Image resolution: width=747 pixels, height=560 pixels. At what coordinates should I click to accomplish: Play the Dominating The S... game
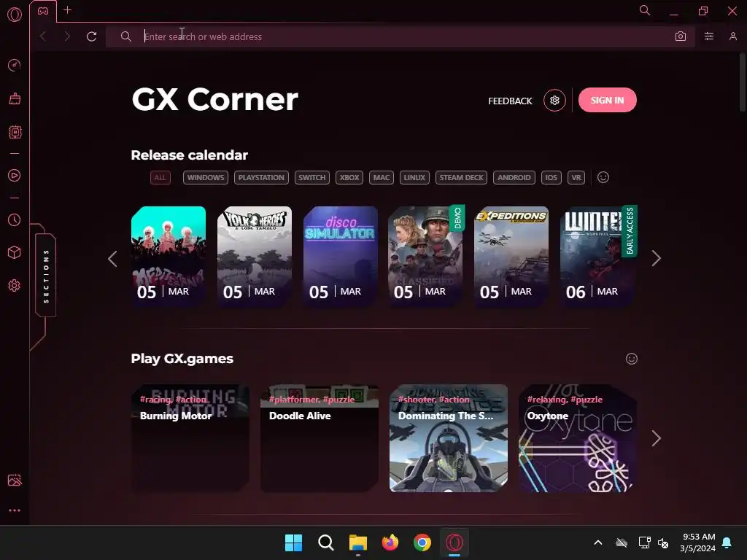click(449, 438)
